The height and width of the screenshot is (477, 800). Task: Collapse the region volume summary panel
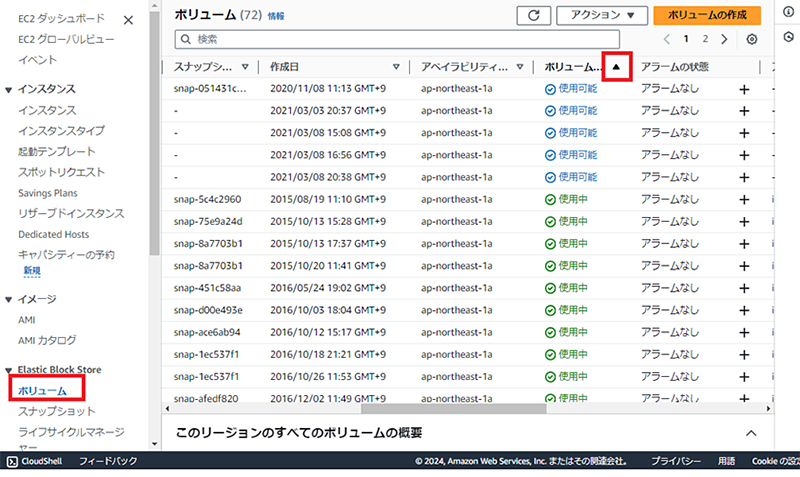(751, 433)
